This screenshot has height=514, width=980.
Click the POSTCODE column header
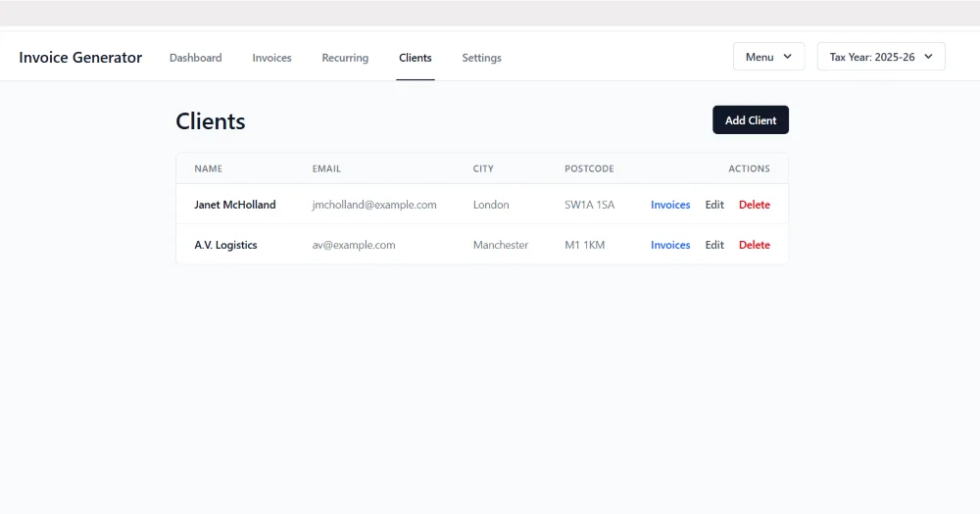[x=589, y=168]
